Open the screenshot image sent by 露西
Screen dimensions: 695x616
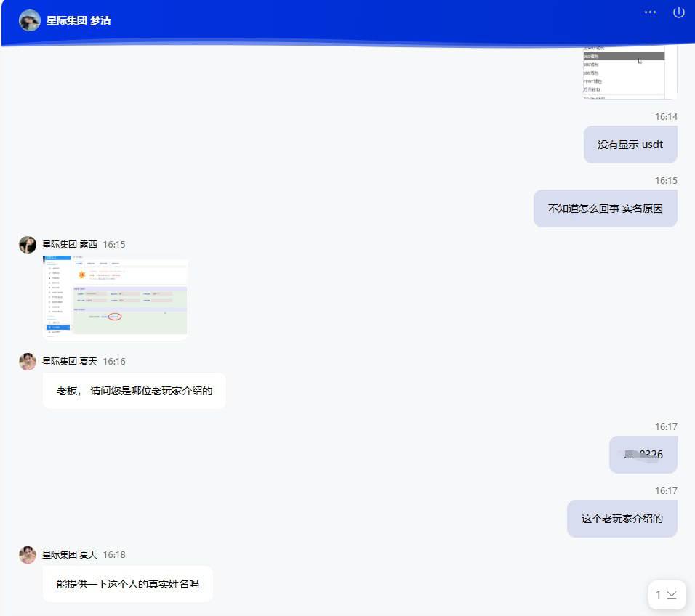tap(115, 296)
